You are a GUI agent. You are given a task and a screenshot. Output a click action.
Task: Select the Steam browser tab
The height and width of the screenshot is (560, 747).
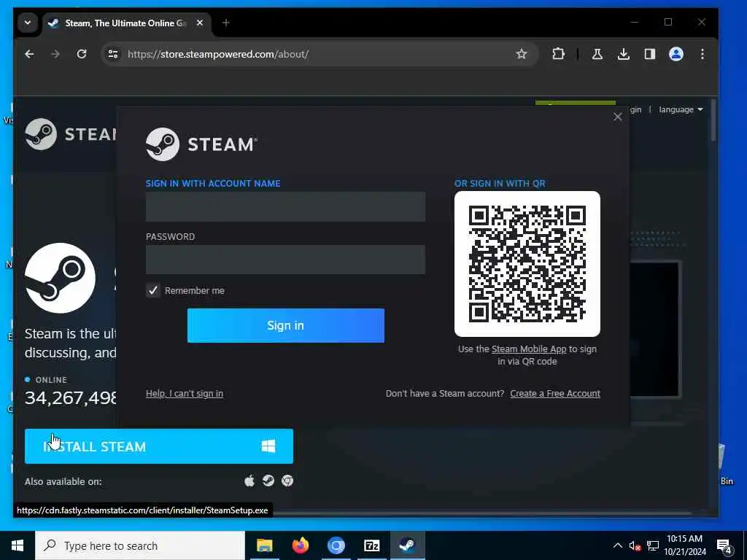tap(126, 23)
